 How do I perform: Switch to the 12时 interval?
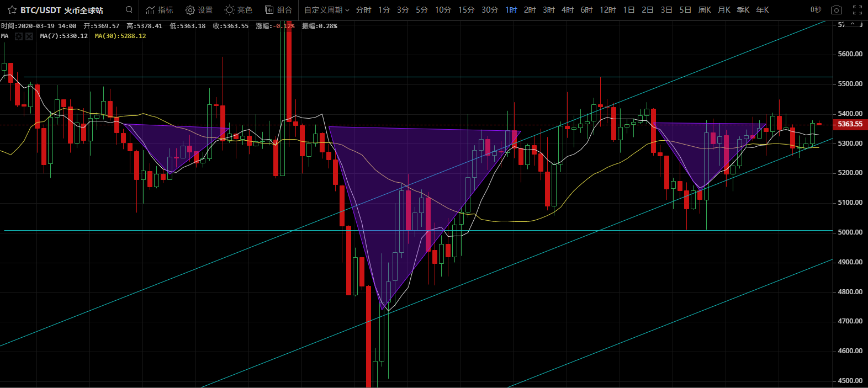click(x=608, y=10)
